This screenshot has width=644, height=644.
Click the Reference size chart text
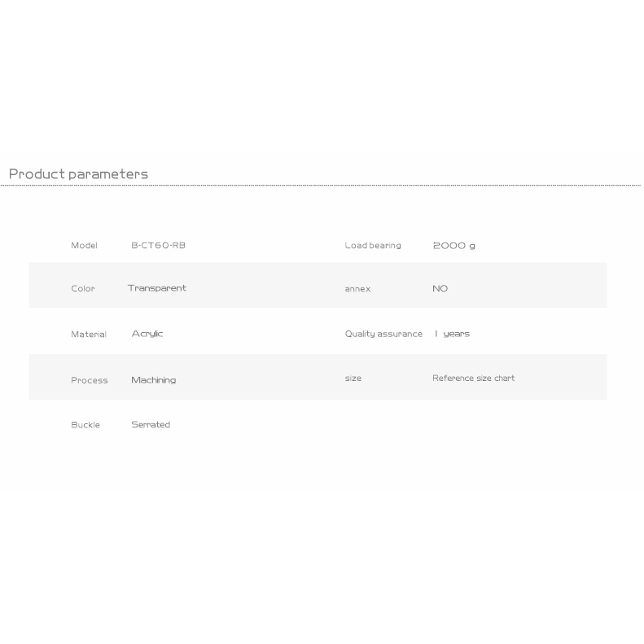473,378
